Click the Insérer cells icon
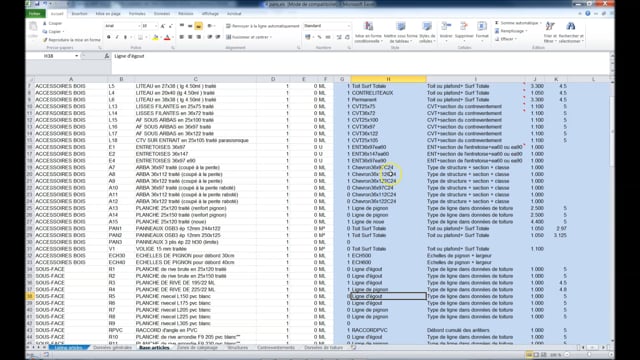The height and width of the screenshot is (360, 640). pos(446,27)
